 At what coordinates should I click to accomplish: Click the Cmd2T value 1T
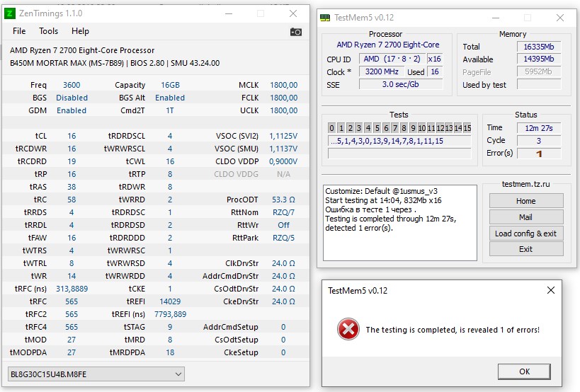coord(170,110)
